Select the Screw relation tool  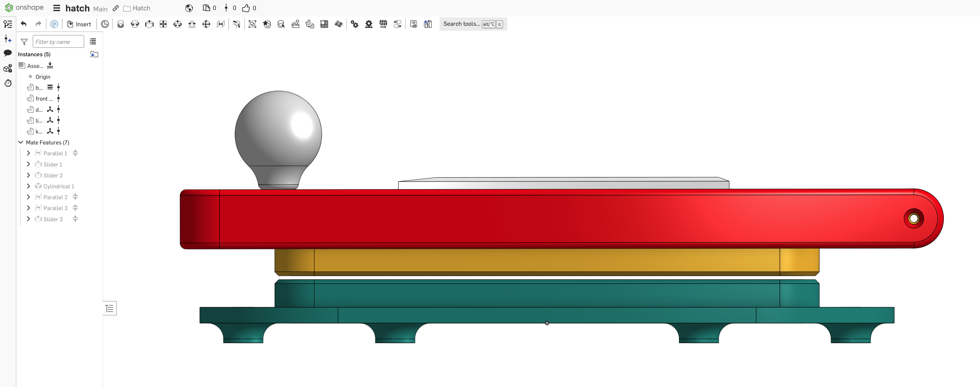coord(383,24)
